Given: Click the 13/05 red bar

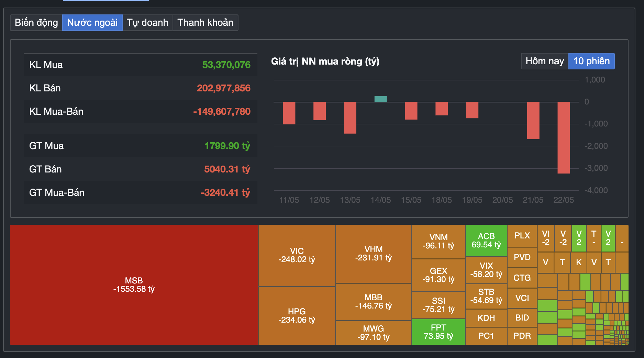Looking at the screenshot, I should pos(350,118).
